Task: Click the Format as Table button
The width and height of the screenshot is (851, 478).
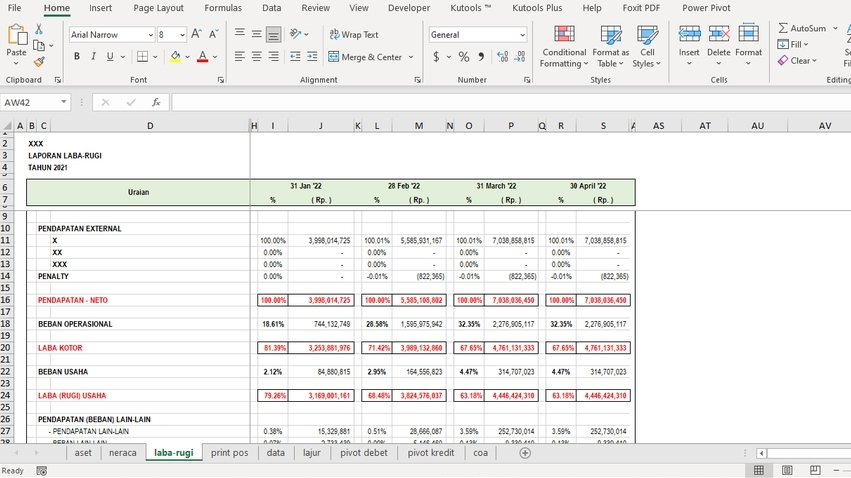Action: coord(611,46)
